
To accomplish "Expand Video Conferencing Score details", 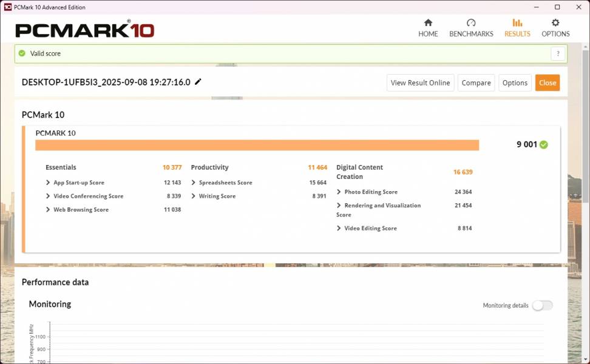I will pos(48,196).
